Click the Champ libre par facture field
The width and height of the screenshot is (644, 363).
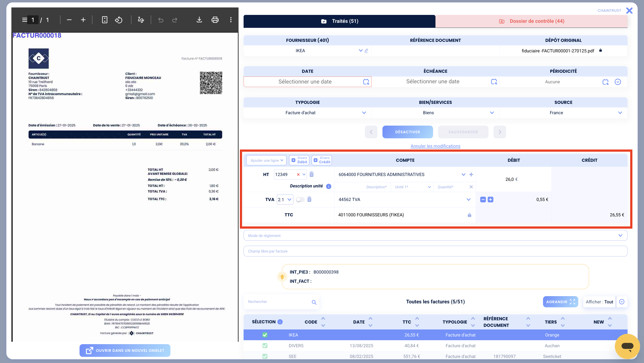click(x=435, y=251)
